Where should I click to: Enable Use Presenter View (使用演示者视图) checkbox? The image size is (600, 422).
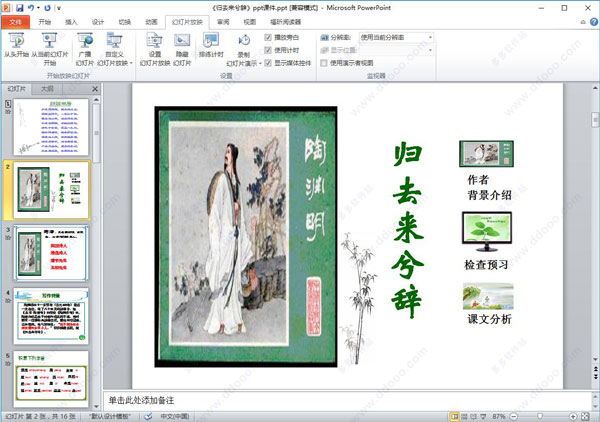324,62
